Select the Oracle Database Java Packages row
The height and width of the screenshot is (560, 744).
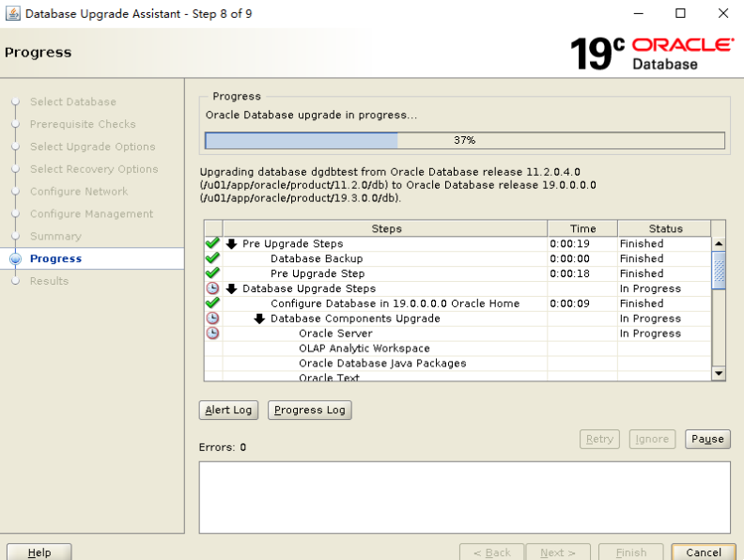pos(382,363)
